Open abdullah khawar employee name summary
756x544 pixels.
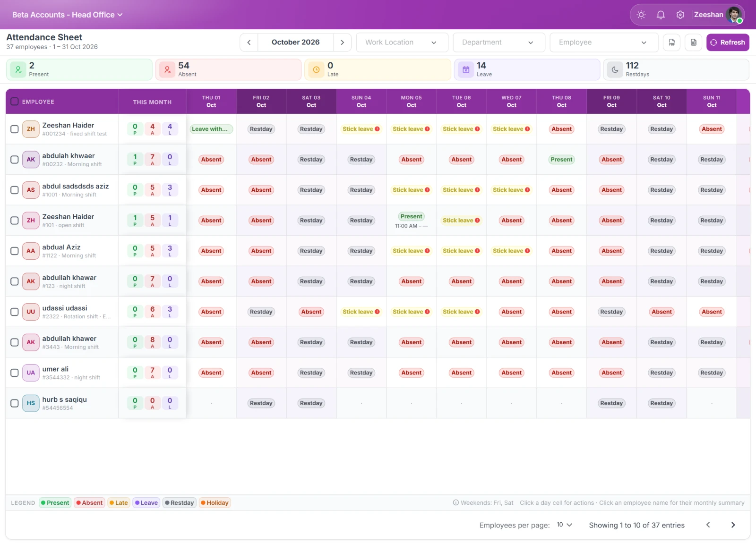point(69,278)
